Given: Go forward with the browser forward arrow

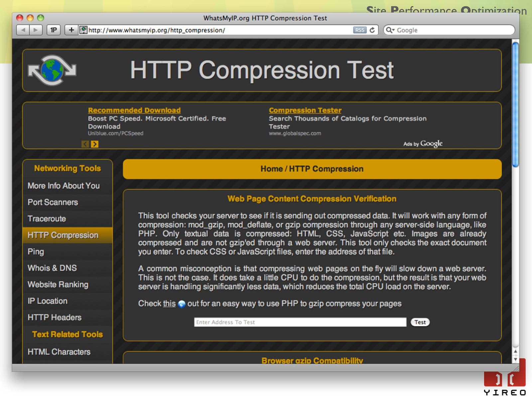Looking at the screenshot, I should 36,30.
